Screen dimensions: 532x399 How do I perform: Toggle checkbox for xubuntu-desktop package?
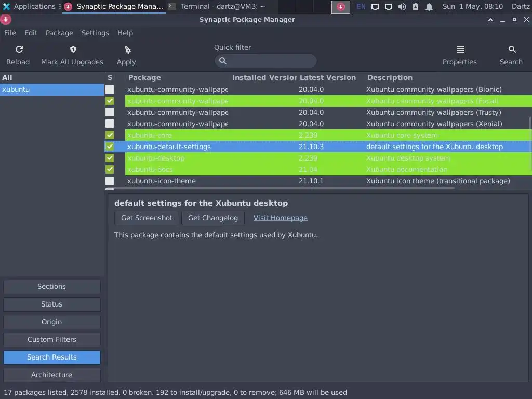click(110, 158)
